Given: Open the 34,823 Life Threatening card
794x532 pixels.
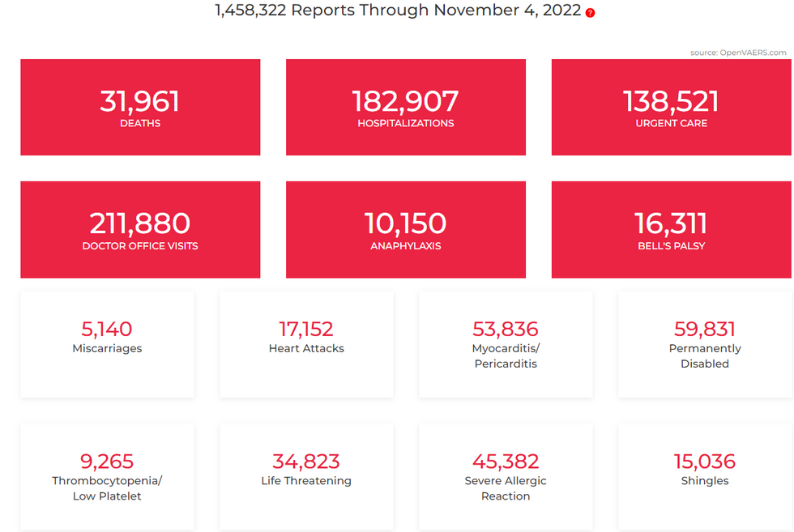Looking at the screenshot, I should point(306,476).
